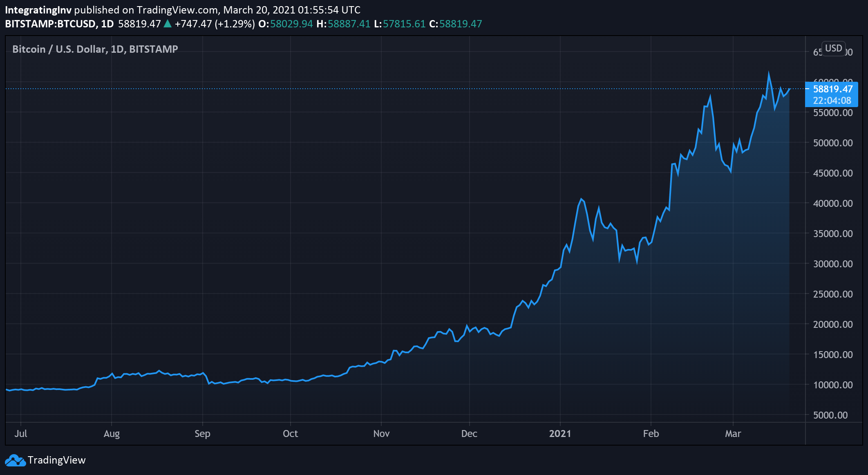Open the USD currency selector
This screenshot has height=475, width=868.
click(x=833, y=48)
